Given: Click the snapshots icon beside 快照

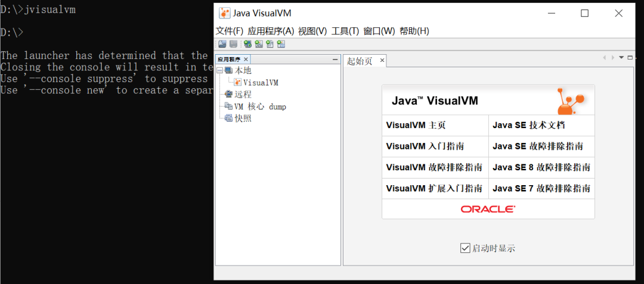Looking at the screenshot, I should 229,119.
